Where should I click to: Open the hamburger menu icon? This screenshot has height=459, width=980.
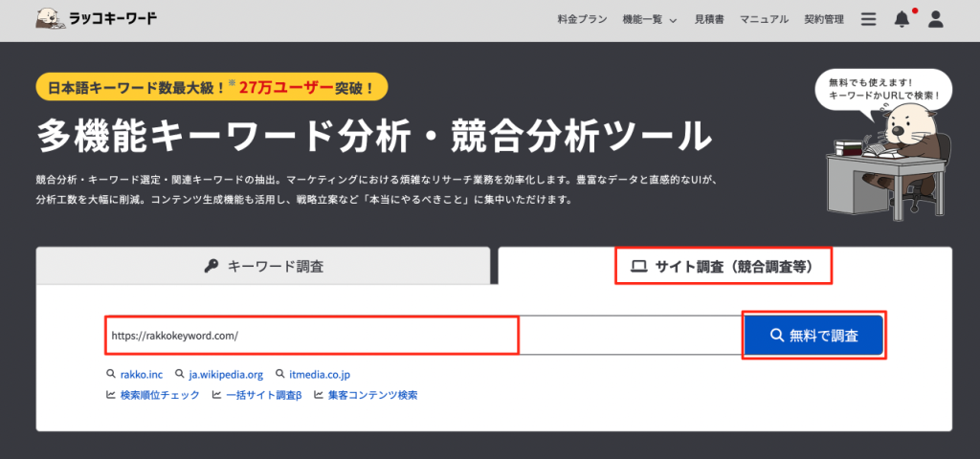(x=869, y=19)
